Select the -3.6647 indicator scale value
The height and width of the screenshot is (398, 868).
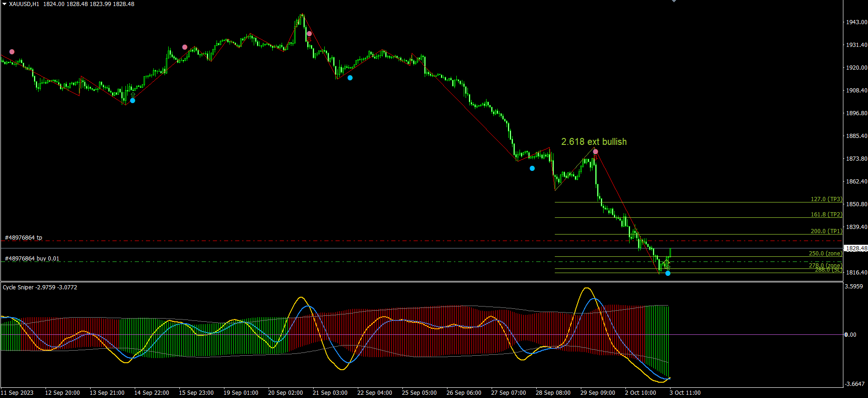854,384
